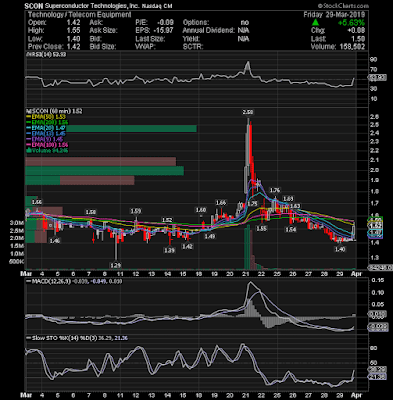Click the High value 1.55
This screenshot has height=400, width=393.
[73, 31]
